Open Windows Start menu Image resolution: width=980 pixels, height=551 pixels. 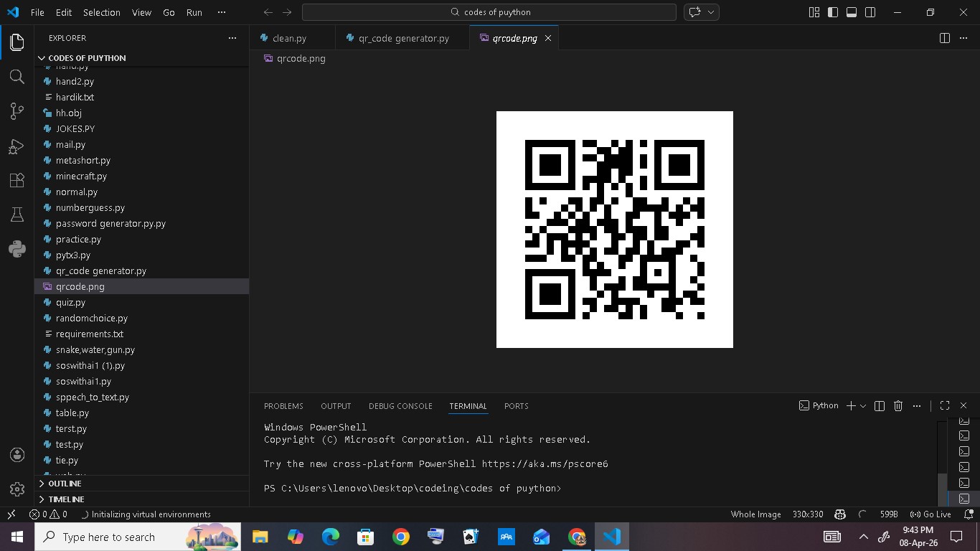(x=17, y=537)
